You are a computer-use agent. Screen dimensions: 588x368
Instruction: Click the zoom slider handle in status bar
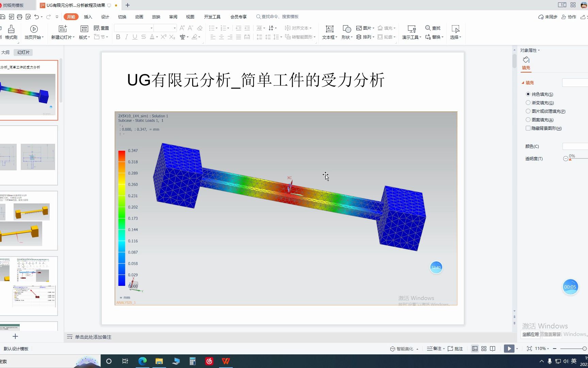pos(584,349)
